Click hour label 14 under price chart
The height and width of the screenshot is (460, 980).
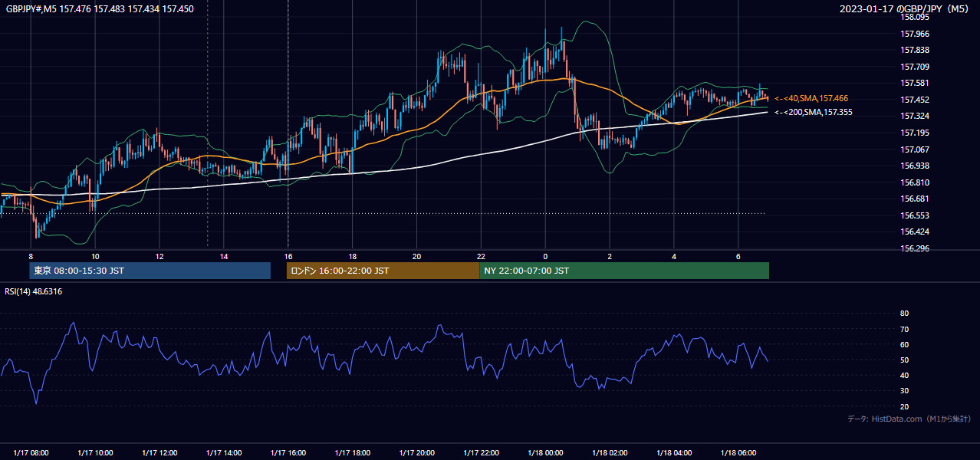[x=224, y=256]
